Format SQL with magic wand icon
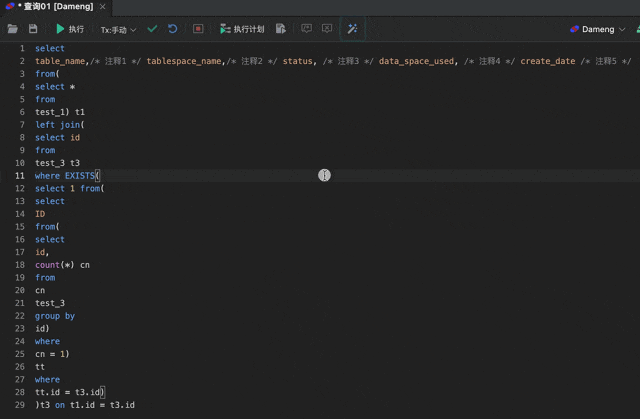Image resolution: width=640 pixels, height=419 pixels. [352, 29]
